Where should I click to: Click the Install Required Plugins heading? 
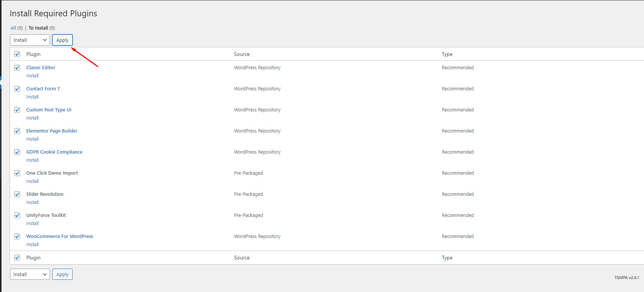click(x=53, y=13)
